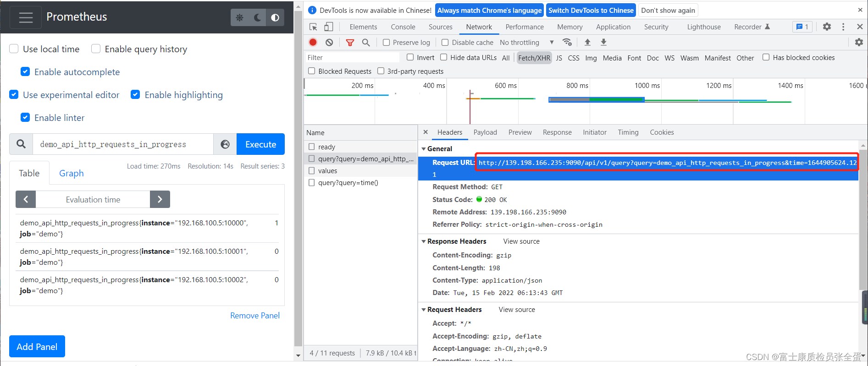Check 3rd-party requests checkbox
This screenshot has width=868, height=366.
[381, 71]
